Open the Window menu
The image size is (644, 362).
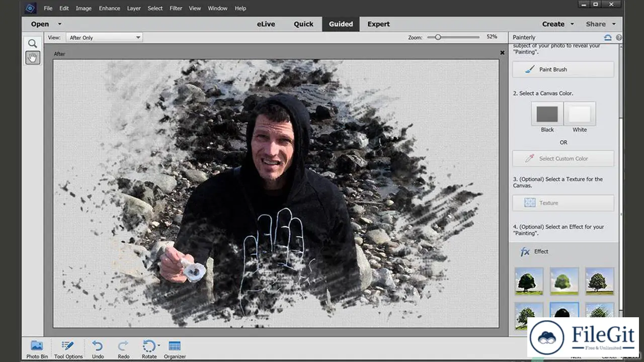point(217,8)
